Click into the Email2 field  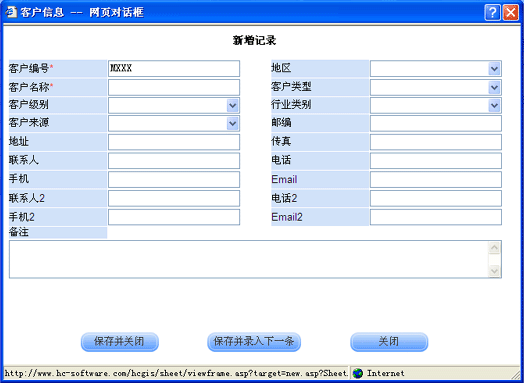click(436, 217)
